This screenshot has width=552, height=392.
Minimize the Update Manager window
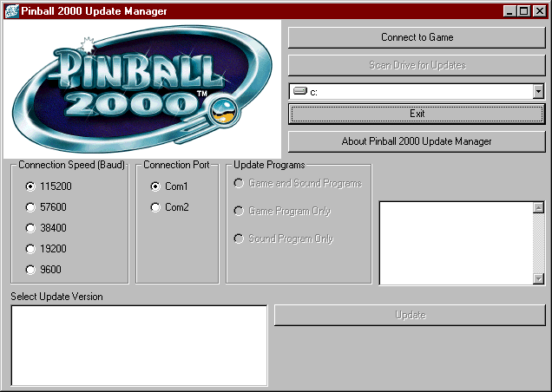click(x=511, y=10)
